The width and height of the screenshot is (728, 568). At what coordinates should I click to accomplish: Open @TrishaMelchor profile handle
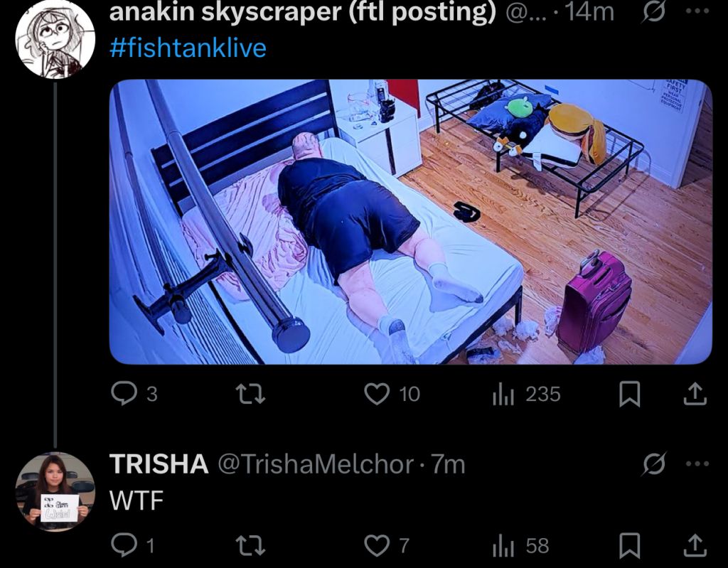(316, 463)
